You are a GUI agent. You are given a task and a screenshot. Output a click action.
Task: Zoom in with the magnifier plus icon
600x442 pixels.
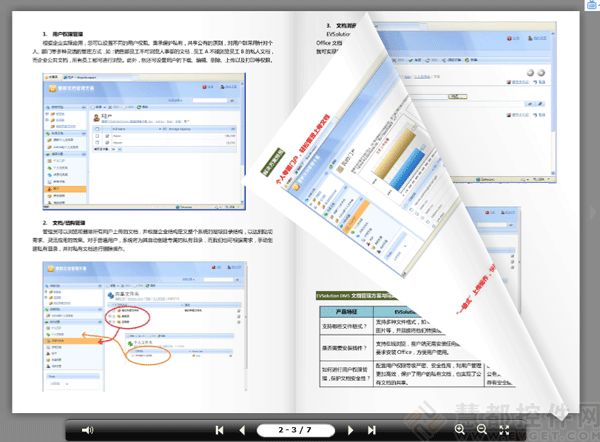460,429
